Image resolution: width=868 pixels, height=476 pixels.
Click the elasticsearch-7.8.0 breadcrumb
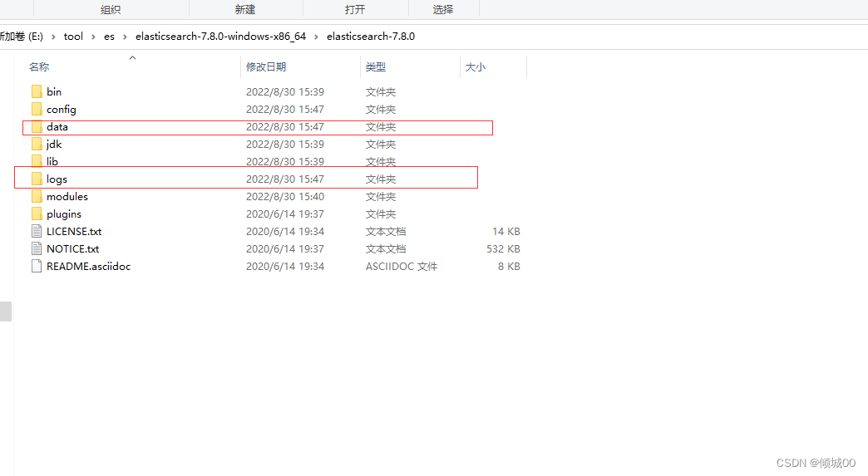(x=370, y=37)
